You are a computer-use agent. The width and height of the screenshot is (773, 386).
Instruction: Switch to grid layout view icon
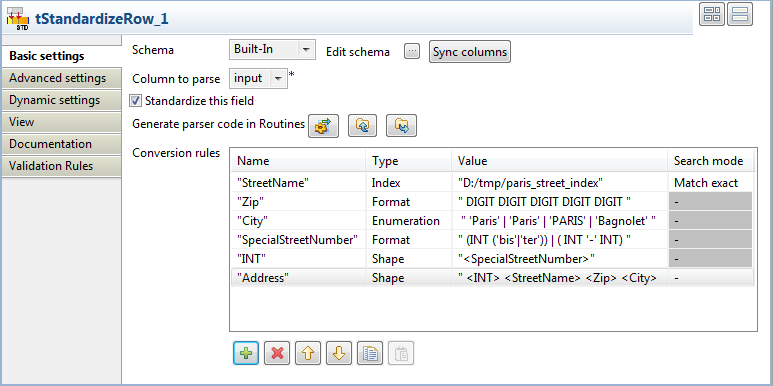pos(712,13)
